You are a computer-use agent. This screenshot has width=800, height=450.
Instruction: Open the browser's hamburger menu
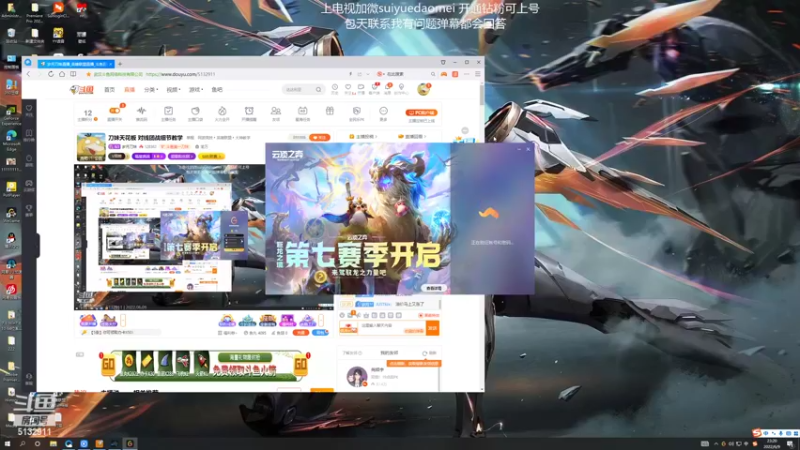point(478,74)
